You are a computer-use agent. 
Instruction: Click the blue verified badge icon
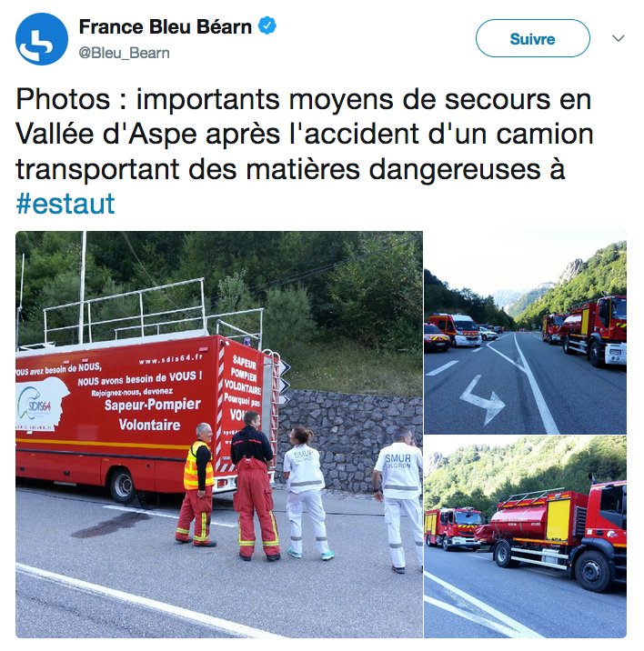point(267,25)
